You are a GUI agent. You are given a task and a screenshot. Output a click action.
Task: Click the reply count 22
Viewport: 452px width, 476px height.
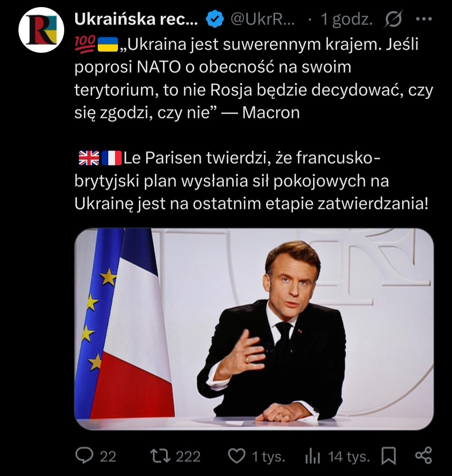[x=108, y=456]
